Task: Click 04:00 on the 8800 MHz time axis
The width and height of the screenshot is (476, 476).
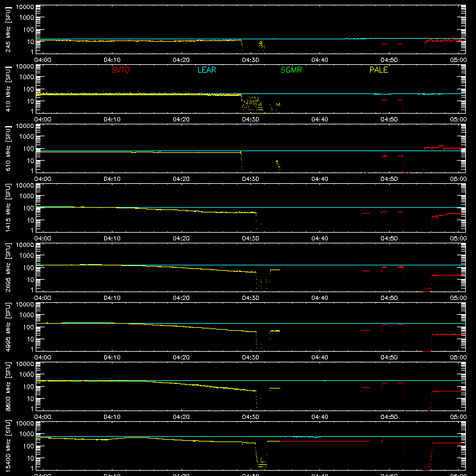Action: (43, 417)
